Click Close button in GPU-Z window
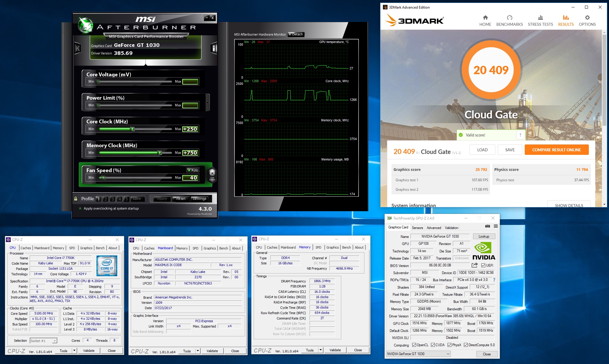609x364 pixels. click(x=486, y=354)
